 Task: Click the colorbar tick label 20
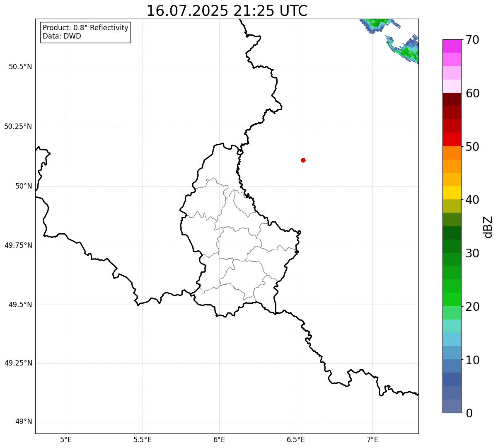[x=472, y=307]
